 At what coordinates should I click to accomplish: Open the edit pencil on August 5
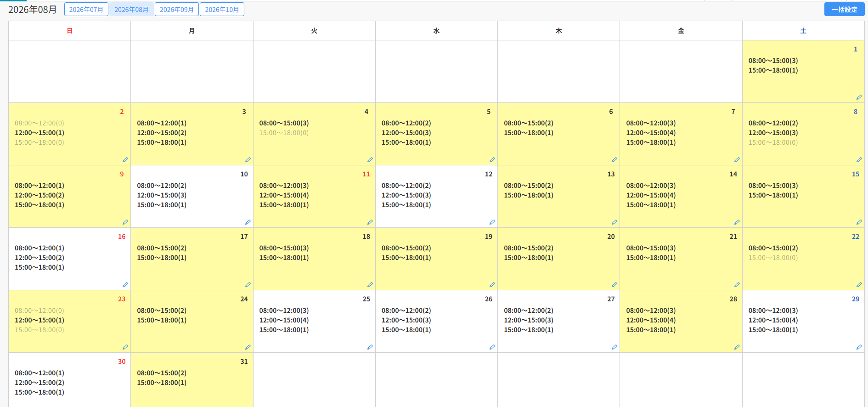(x=492, y=160)
